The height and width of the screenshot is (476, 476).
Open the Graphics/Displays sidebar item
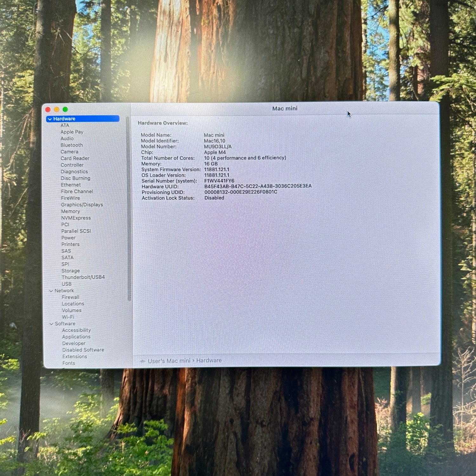pos(82,205)
